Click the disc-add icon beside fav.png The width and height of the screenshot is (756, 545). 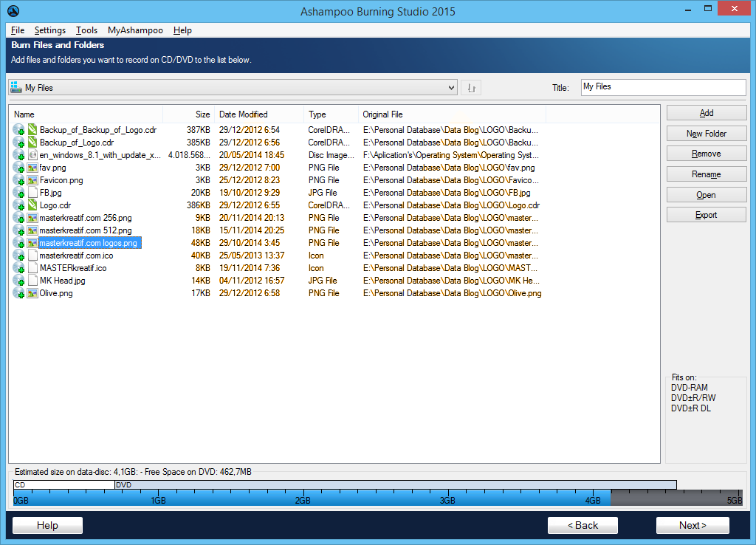pos(18,168)
